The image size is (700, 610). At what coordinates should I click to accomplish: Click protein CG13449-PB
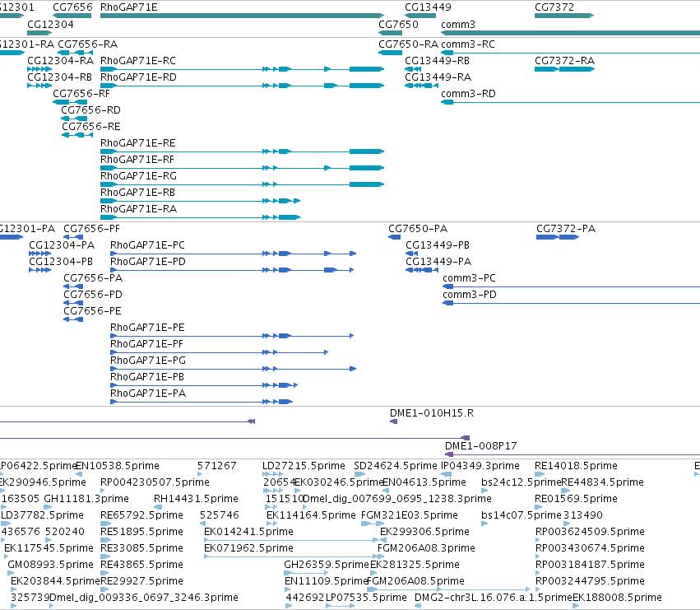(411, 254)
